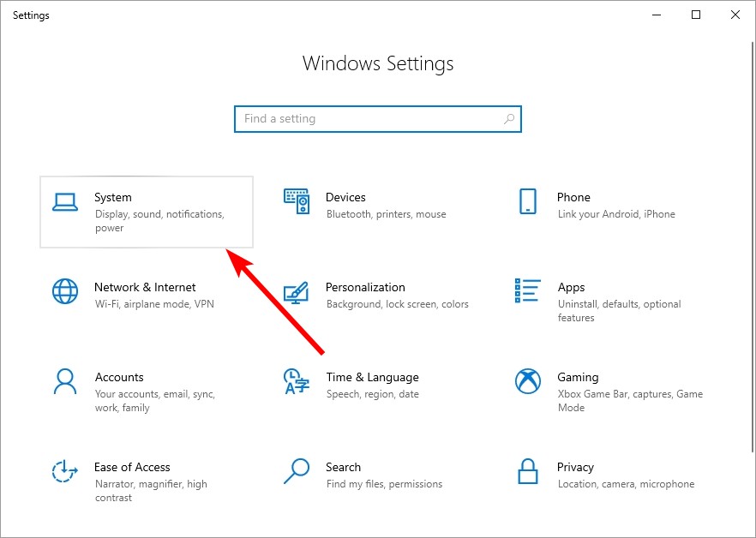Select the Time & Language title

372,378
